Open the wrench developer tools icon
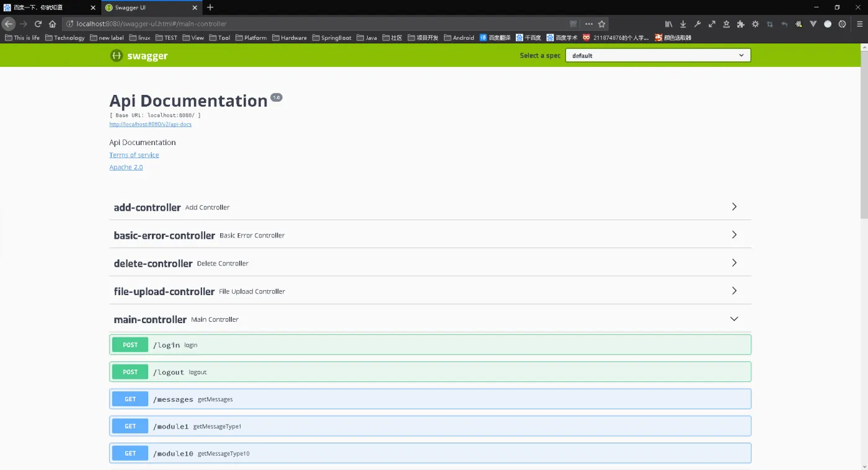The width and height of the screenshot is (868, 470). point(697,24)
